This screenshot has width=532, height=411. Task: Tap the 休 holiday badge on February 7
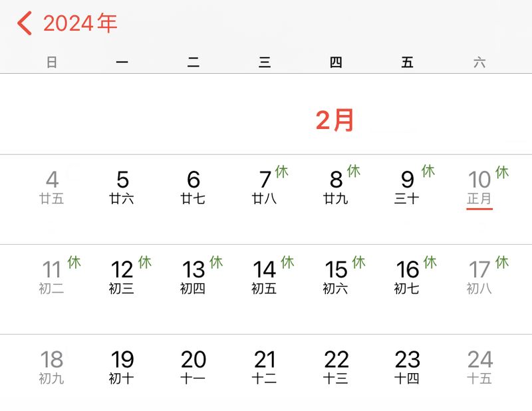281,172
